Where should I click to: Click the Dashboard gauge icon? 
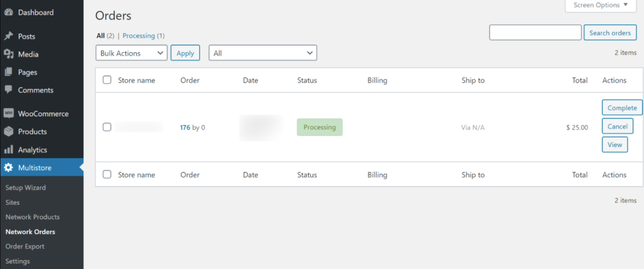(x=8, y=12)
